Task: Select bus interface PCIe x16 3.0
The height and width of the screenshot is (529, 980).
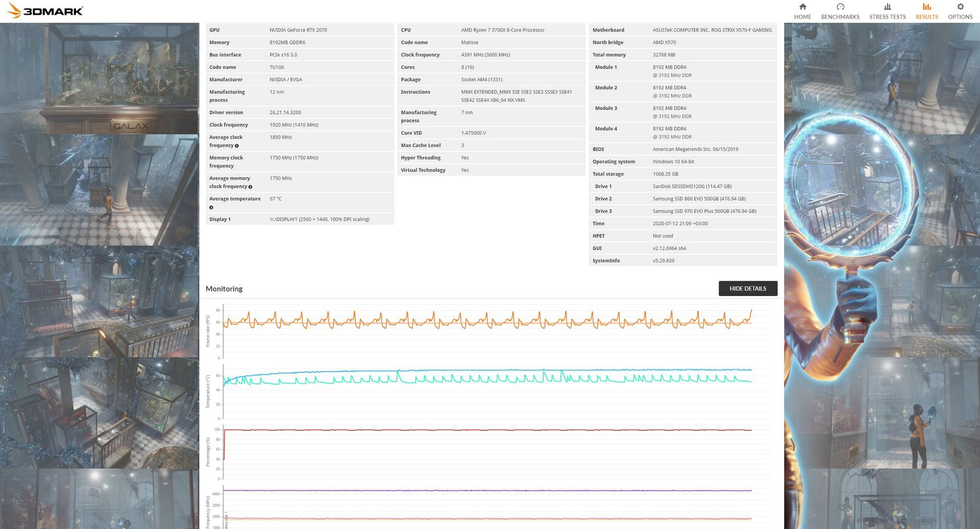Action: (284, 55)
